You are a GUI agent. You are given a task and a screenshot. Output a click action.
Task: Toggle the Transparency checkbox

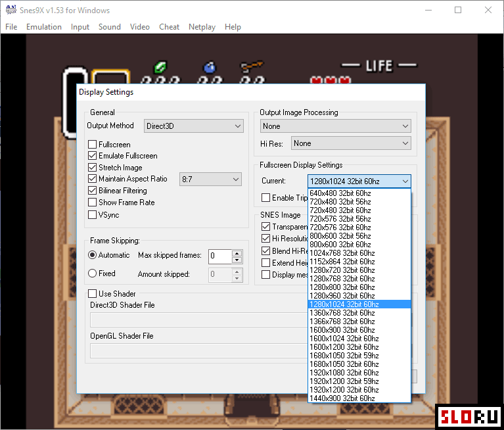coord(266,227)
